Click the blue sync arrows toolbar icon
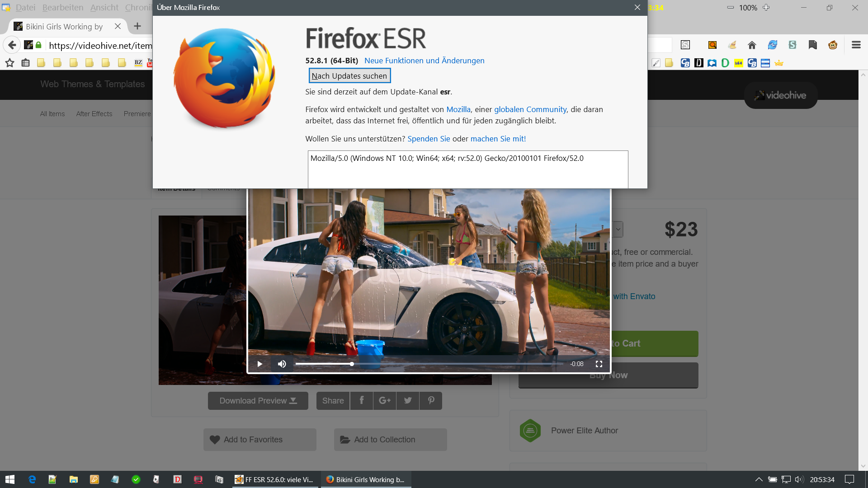Screen dimensions: 868x488 pyautogui.click(x=772, y=45)
